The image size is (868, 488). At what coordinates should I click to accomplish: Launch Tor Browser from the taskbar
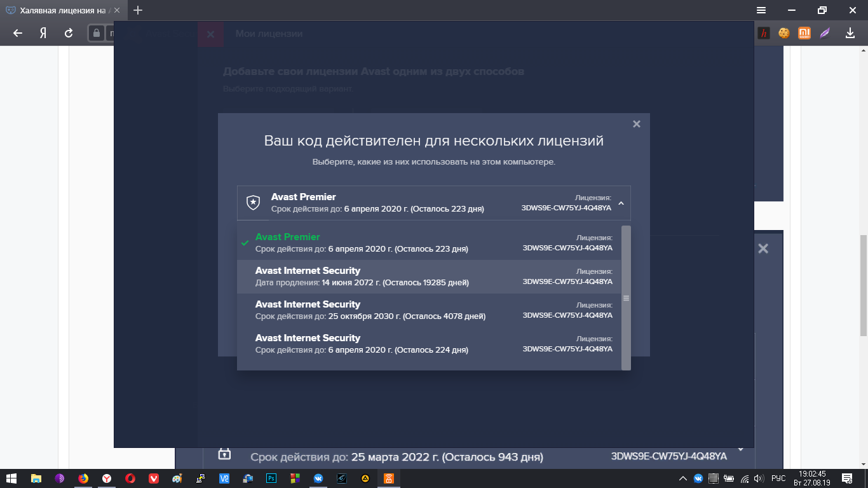point(60,478)
